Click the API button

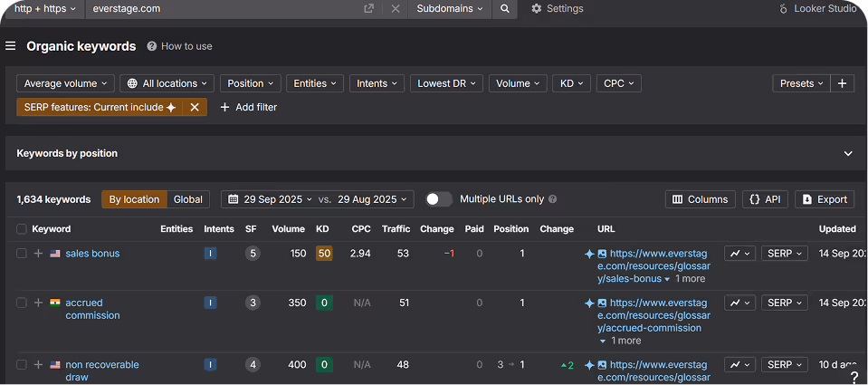765,199
